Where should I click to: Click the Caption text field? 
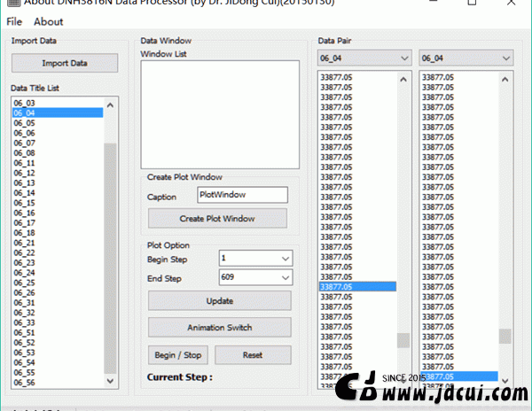(242, 195)
